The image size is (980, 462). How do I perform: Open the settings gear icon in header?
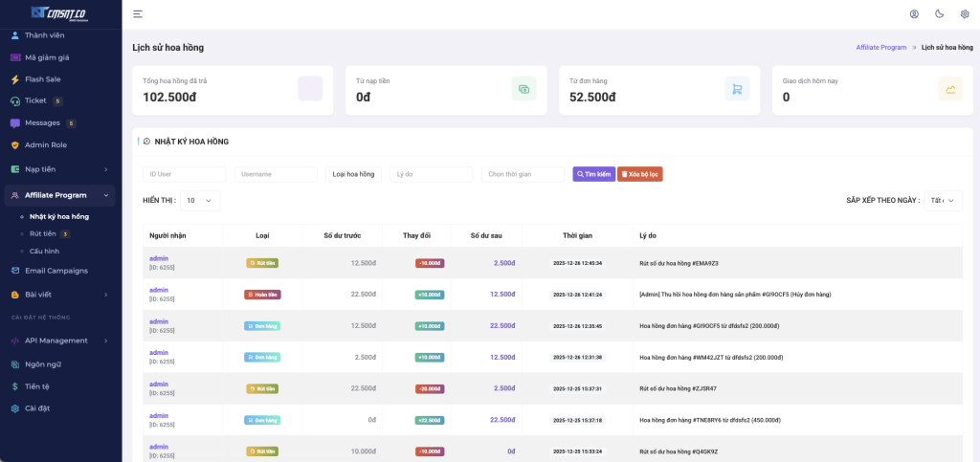(x=964, y=14)
